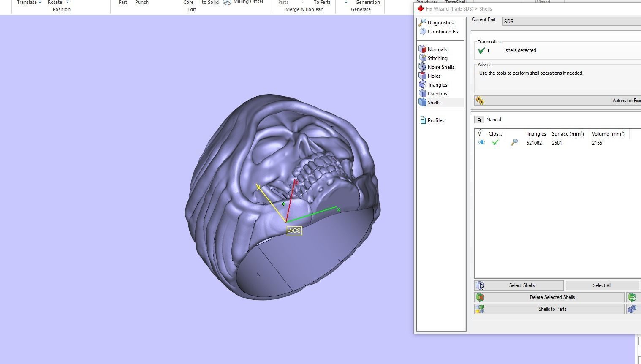This screenshot has height=364, width=641.
Task: Click the green arrow shell button
Action: [x=632, y=297]
